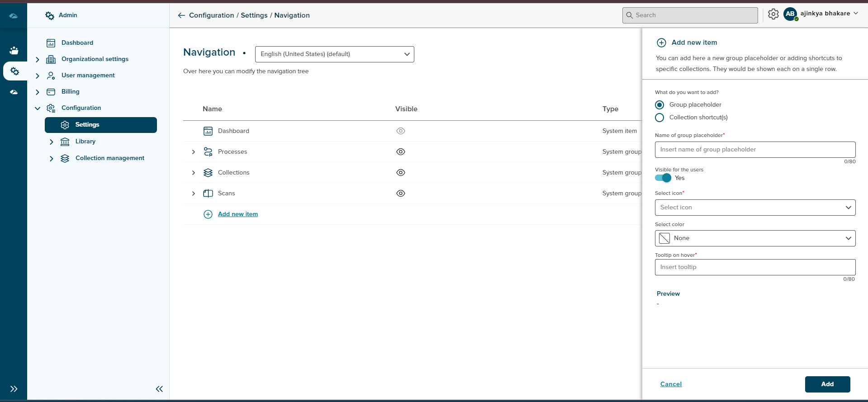Image resolution: width=868 pixels, height=402 pixels.
Task: Open the Select color None dropdown
Action: [755, 238]
